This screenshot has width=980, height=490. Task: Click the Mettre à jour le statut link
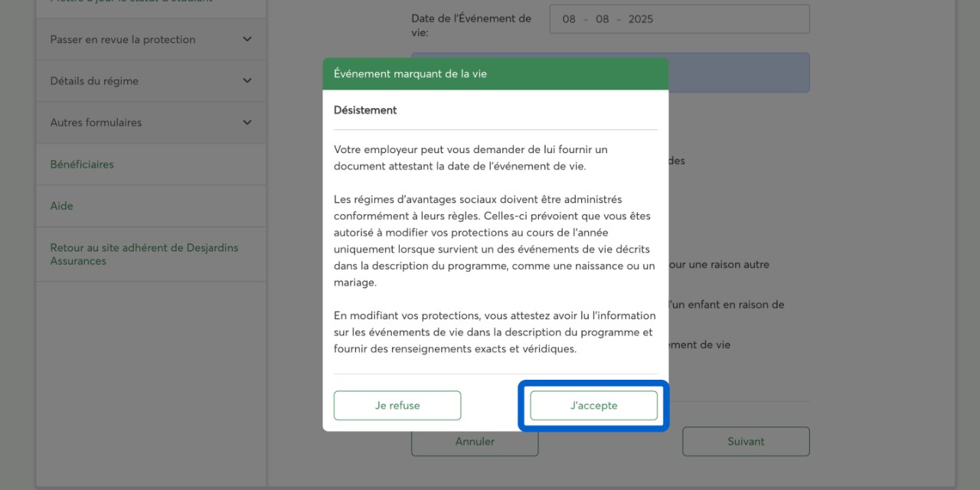pyautogui.click(x=130, y=2)
